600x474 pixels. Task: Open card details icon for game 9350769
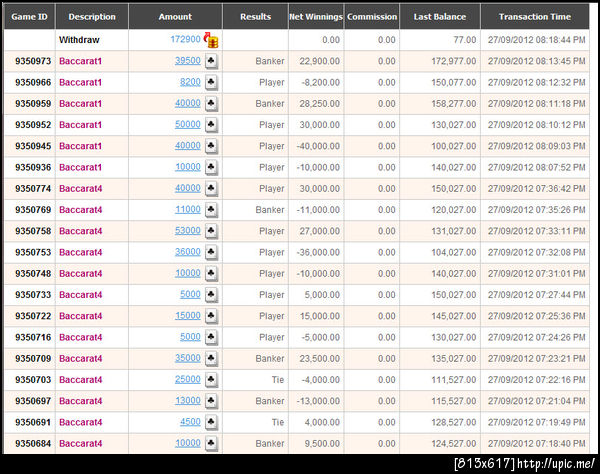coord(212,210)
